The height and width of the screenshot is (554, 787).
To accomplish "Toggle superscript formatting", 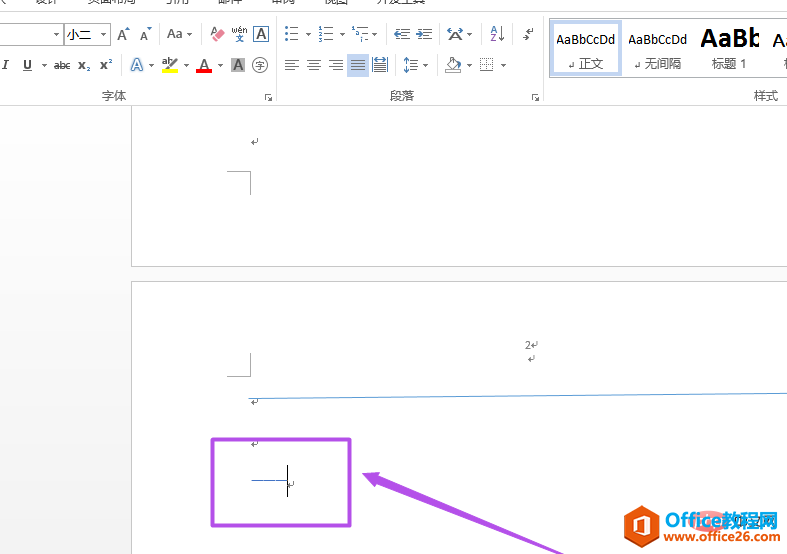I will [x=106, y=65].
